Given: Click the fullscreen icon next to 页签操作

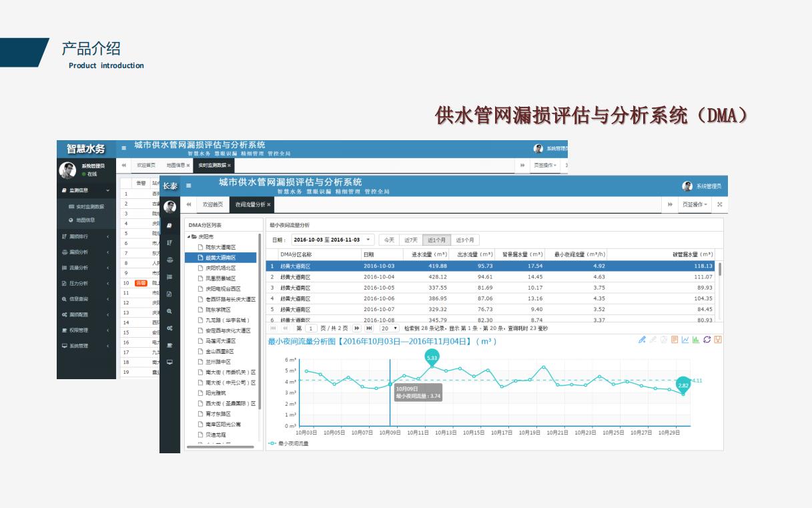Looking at the screenshot, I should pos(719,204).
